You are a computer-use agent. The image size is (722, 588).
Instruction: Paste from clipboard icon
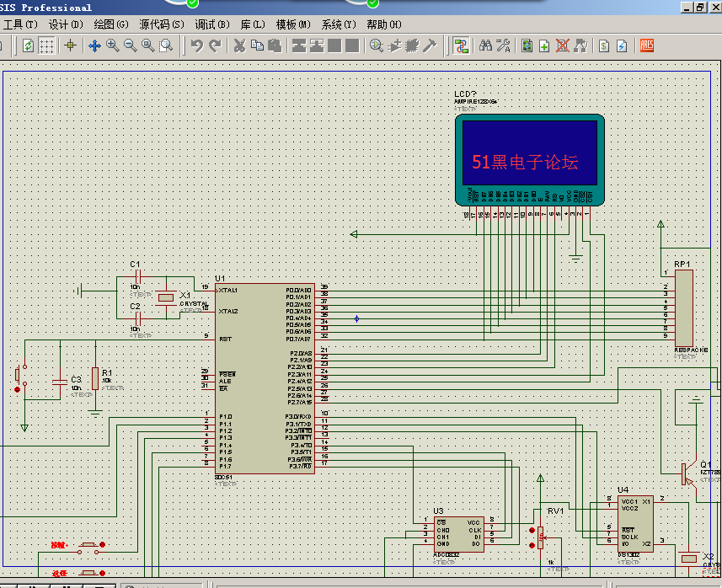click(x=275, y=45)
